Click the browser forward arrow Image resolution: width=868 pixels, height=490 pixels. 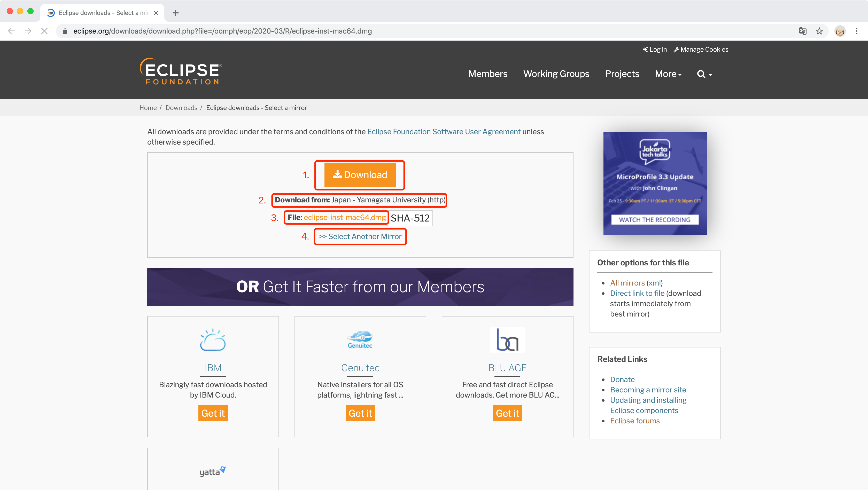(28, 31)
